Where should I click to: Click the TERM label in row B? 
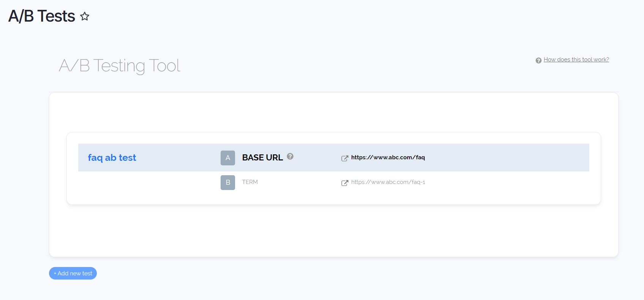[250, 182]
